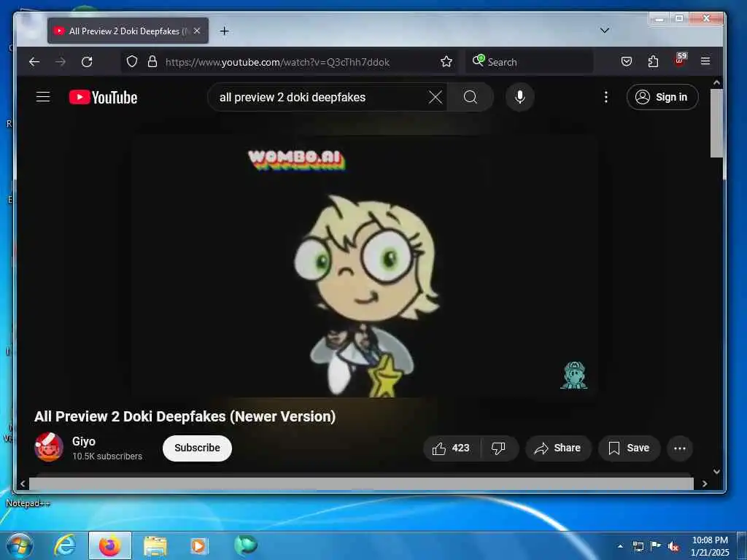
Task: Open Giyo channel avatar
Action: point(49,448)
